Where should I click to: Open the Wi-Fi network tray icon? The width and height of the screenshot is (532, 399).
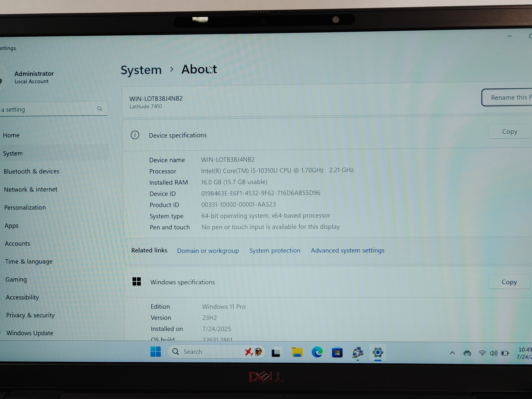point(482,353)
